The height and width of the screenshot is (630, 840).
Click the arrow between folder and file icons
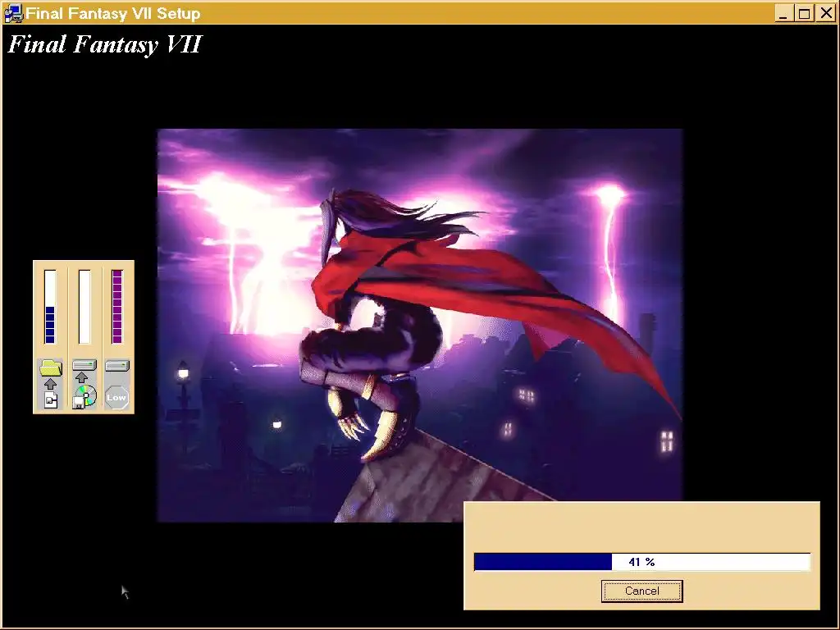click(50, 384)
